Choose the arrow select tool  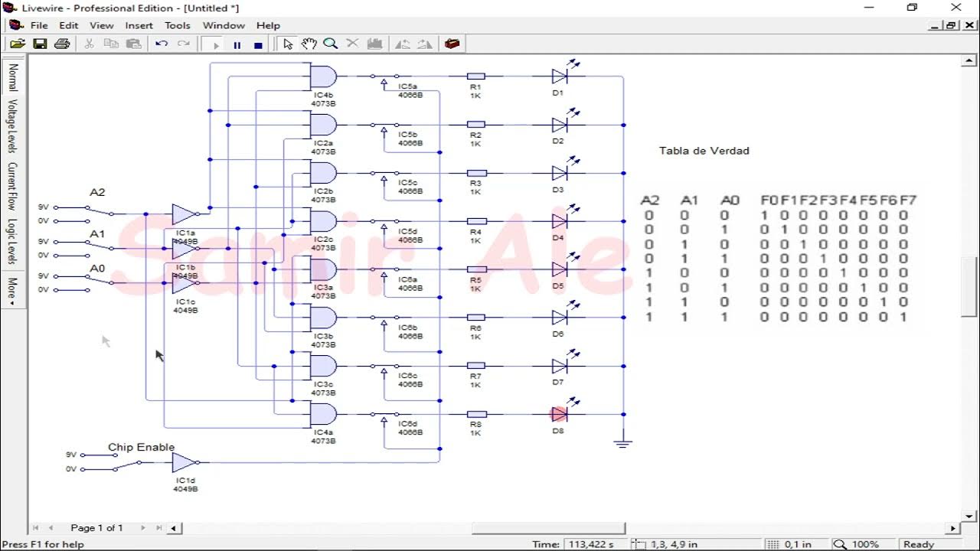pos(288,44)
